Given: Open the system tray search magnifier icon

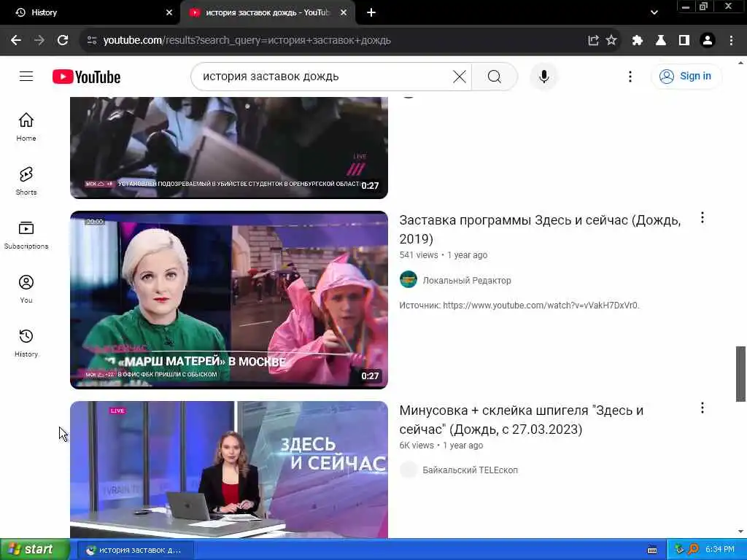Looking at the screenshot, I should [693, 549].
